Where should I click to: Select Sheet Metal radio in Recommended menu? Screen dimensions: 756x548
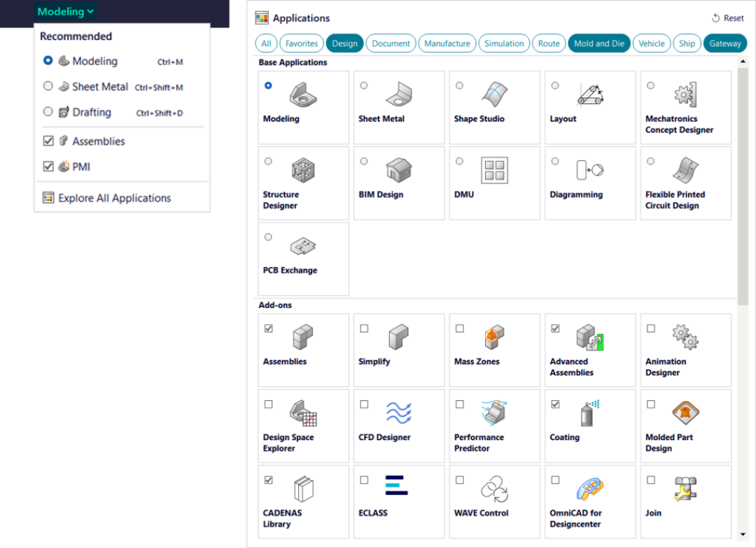48,86
